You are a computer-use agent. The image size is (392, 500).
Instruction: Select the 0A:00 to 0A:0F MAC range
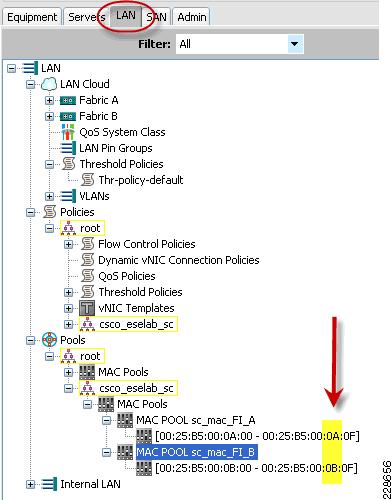tap(257, 436)
